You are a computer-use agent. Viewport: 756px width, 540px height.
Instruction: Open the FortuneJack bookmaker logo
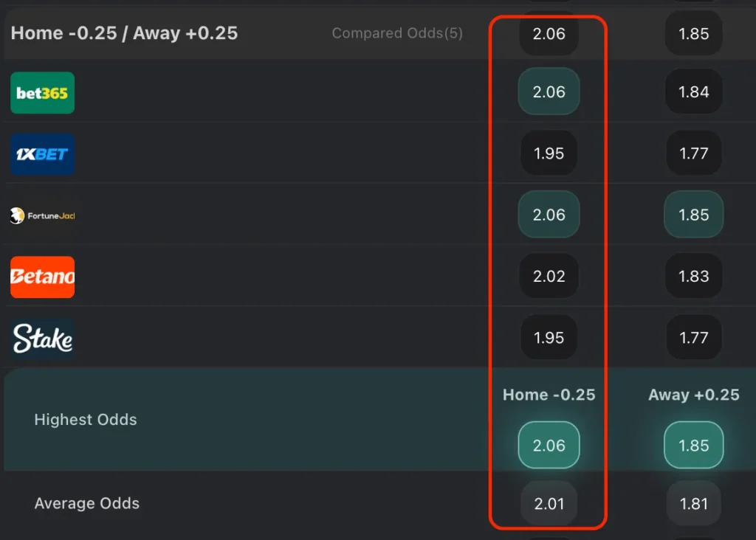pyautogui.click(x=42, y=215)
